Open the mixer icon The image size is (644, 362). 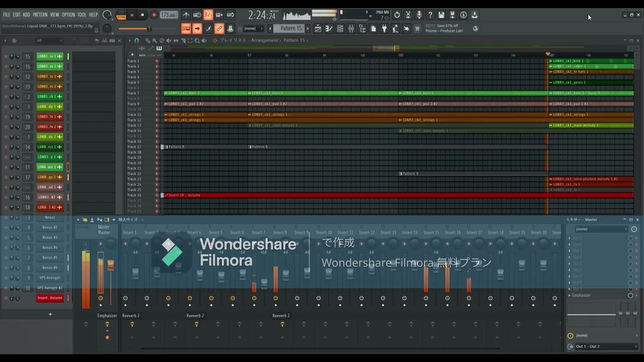(351, 29)
